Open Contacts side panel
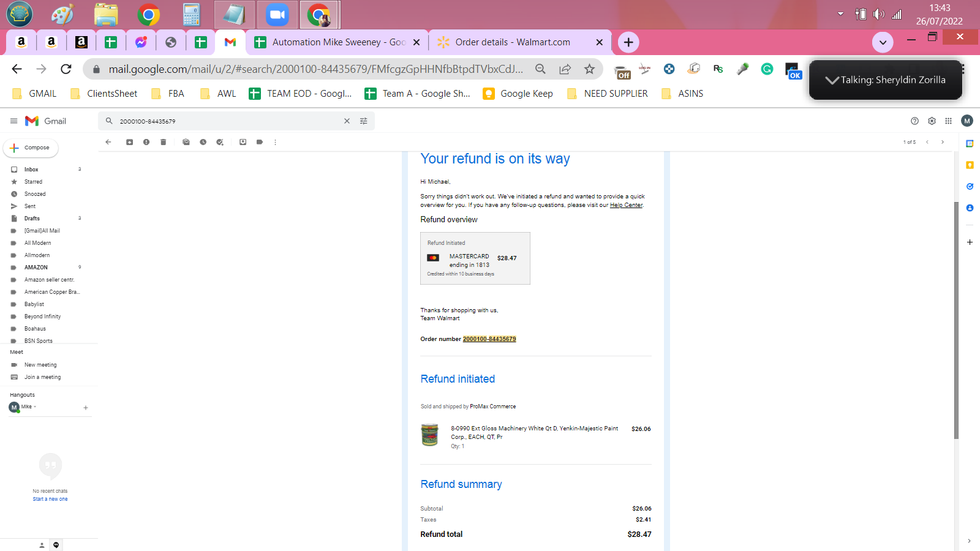Screen dimensions: 980x551 (970, 208)
